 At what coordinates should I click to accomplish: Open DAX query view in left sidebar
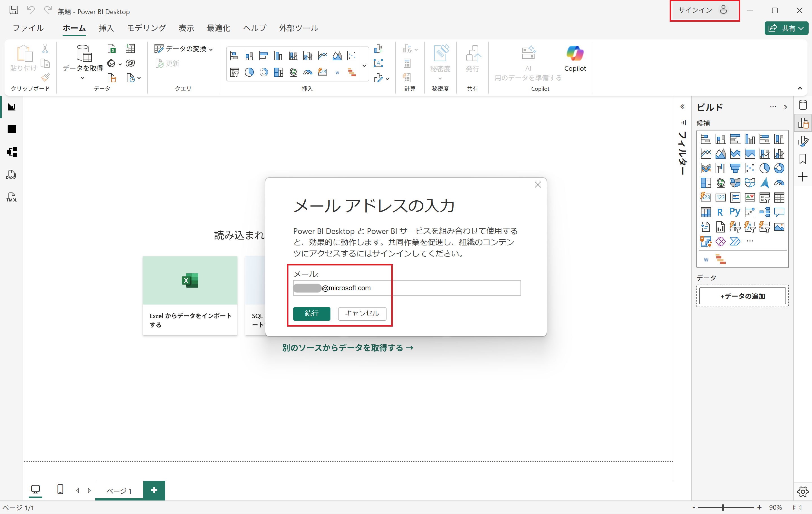pos(12,175)
